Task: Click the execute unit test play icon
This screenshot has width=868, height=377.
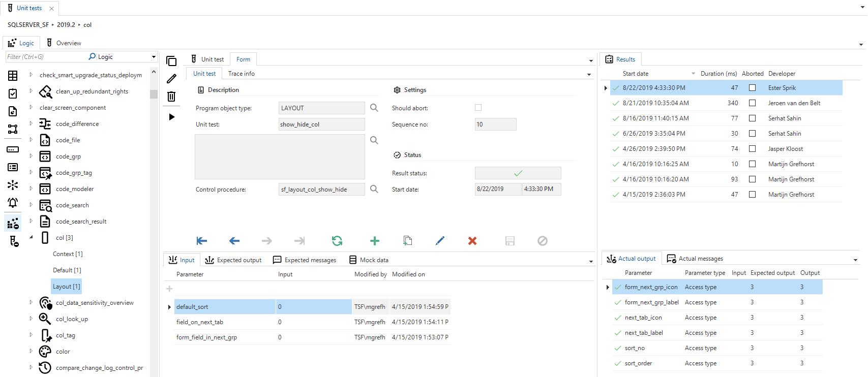Action: 172,117
